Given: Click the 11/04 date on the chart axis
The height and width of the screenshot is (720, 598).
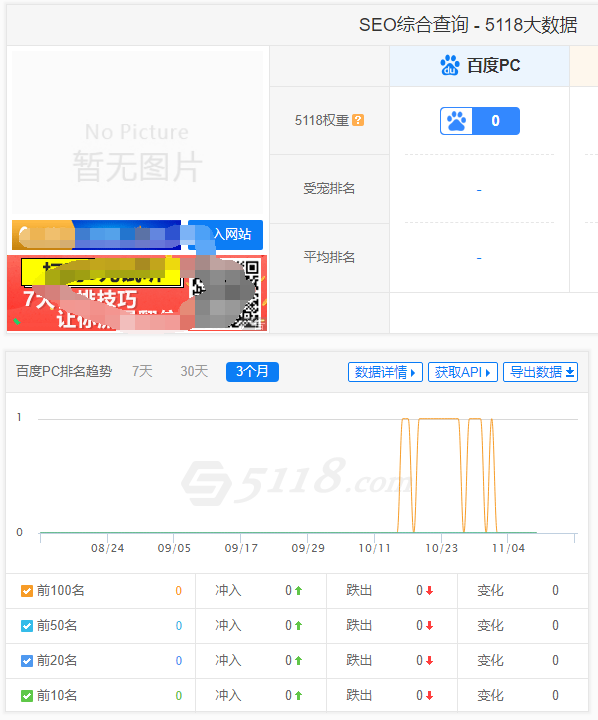Looking at the screenshot, I should click(x=508, y=548).
